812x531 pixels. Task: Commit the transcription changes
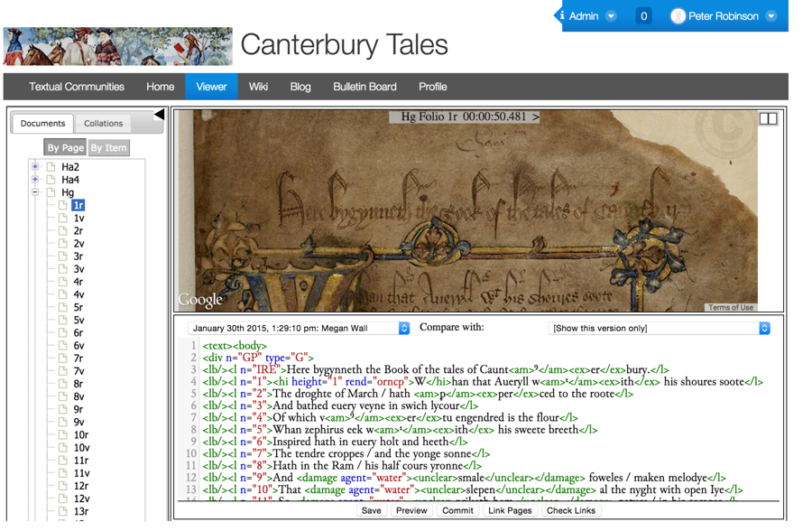pos(457,511)
